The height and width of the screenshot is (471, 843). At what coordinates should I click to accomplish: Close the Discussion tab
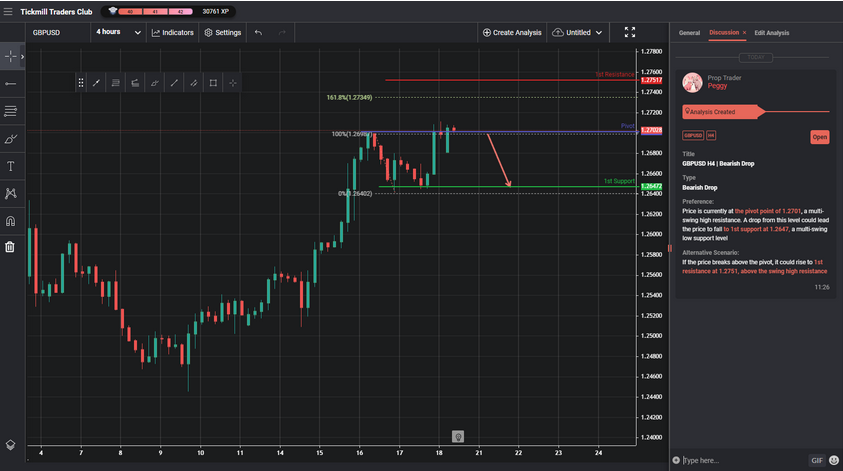[x=744, y=33]
